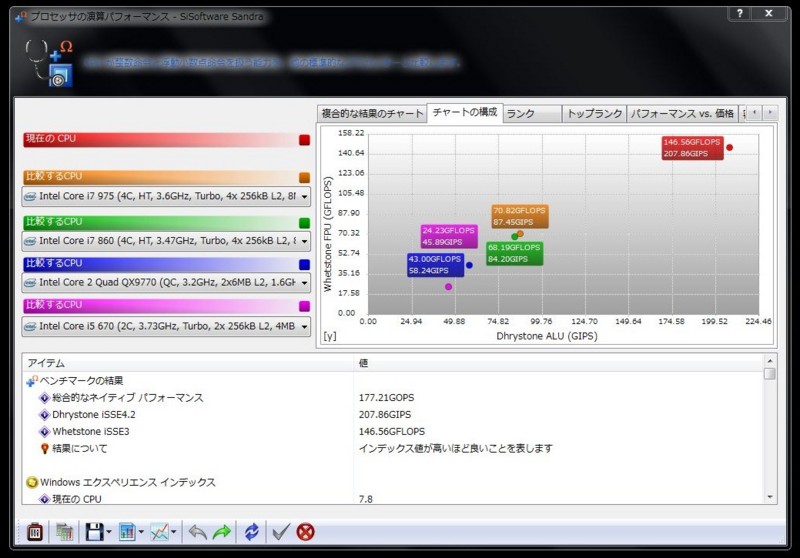Open the Intel Core i5 670 dropdown

pos(166,326)
